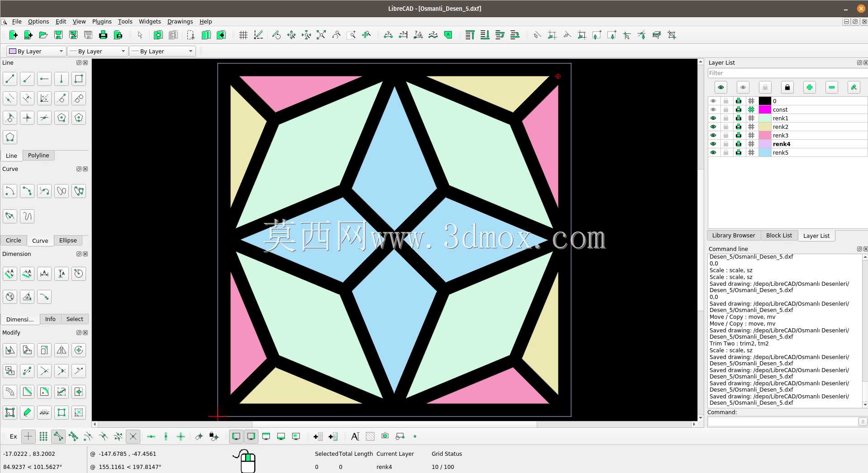Screen dimensions: 868x473
Task: Show the hidden const layer
Action: click(714, 109)
